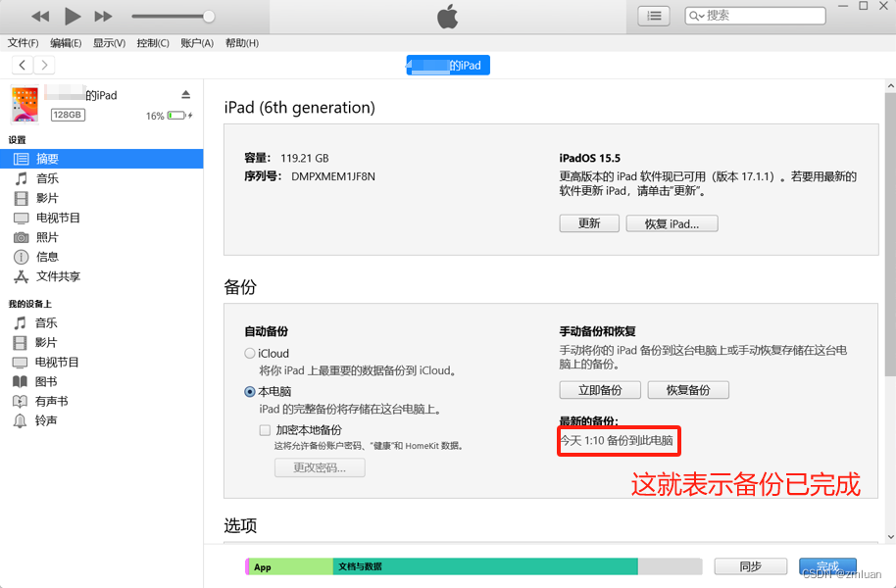Click the rewind previous track button
Image resolution: width=896 pixels, height=588 pixels.
[x=40, y=17]
